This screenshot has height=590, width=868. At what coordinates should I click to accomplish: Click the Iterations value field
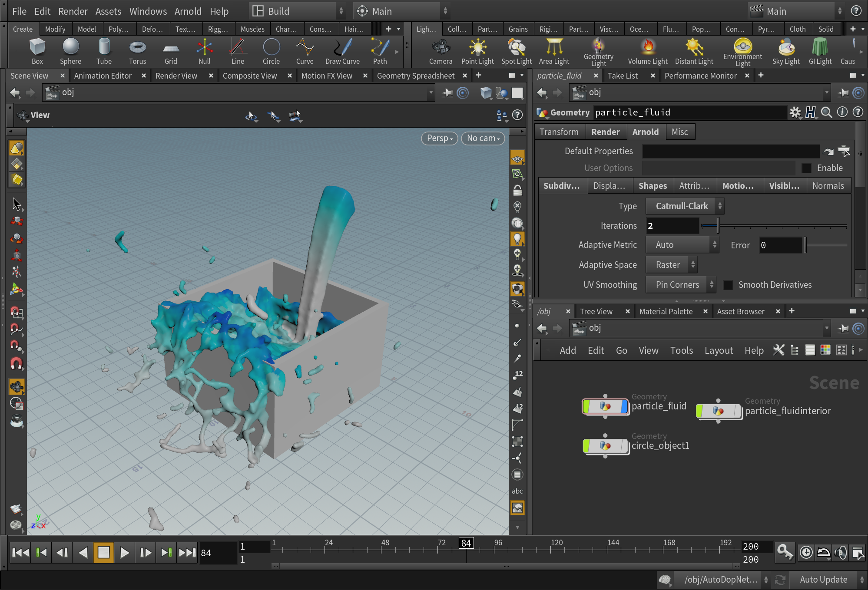coord(672,226)
